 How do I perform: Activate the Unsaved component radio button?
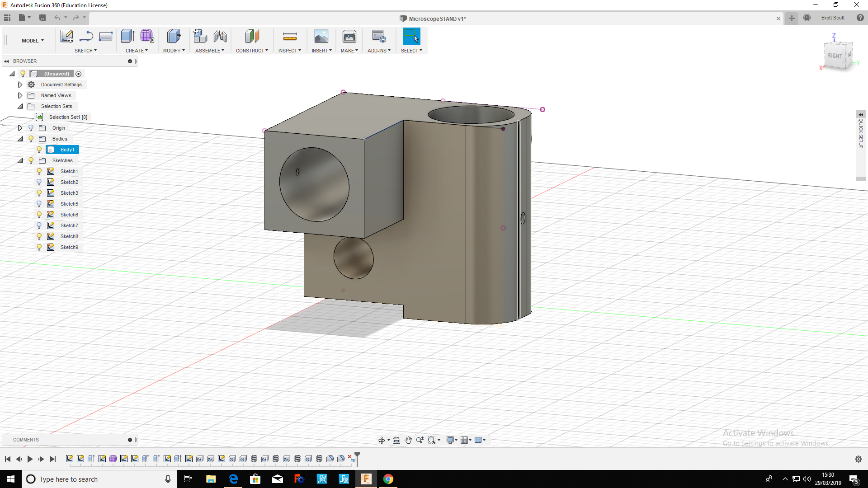(x=79, y=74)
